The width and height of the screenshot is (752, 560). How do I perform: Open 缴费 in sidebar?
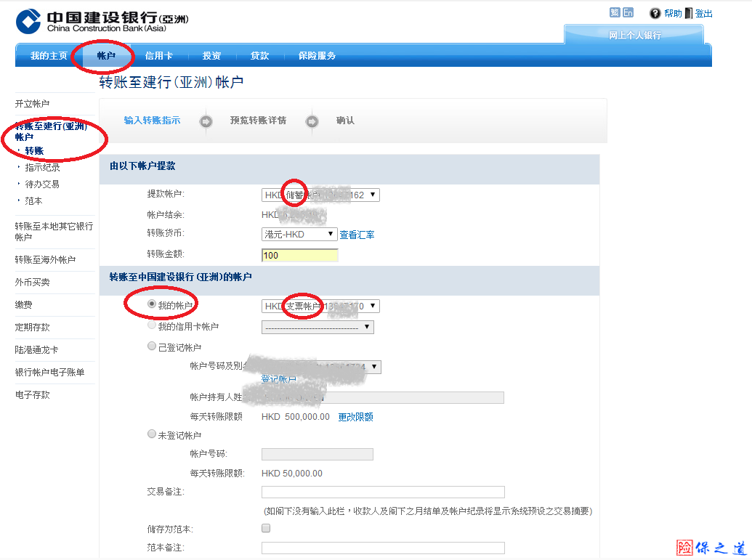pos(23,305)
